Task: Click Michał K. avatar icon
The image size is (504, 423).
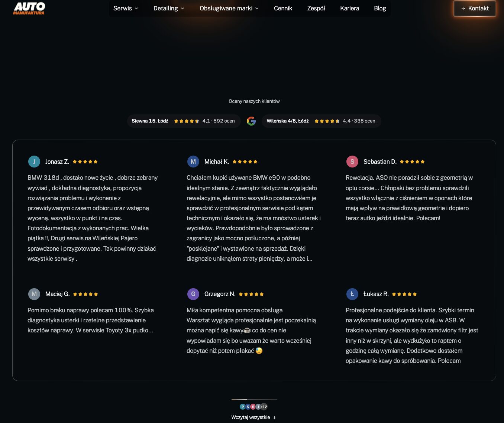Action: click(x=193, y=162)
